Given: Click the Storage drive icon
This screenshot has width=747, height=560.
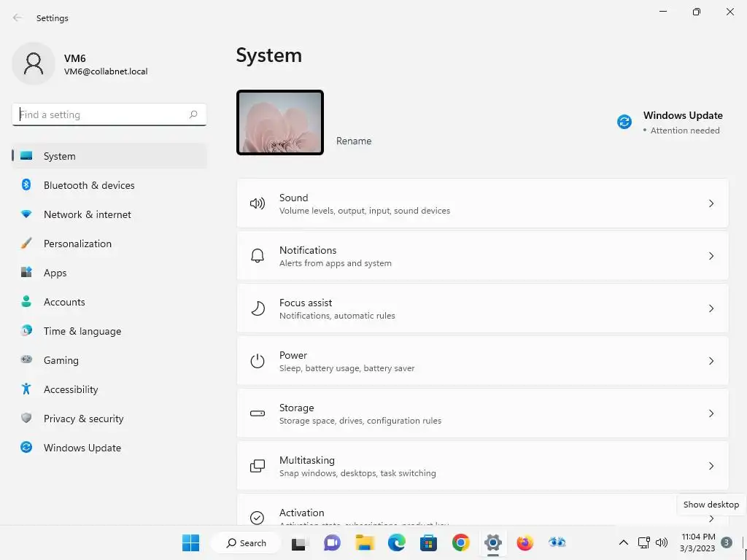Looking at the screenshot, I should click(x=258, y=413).
